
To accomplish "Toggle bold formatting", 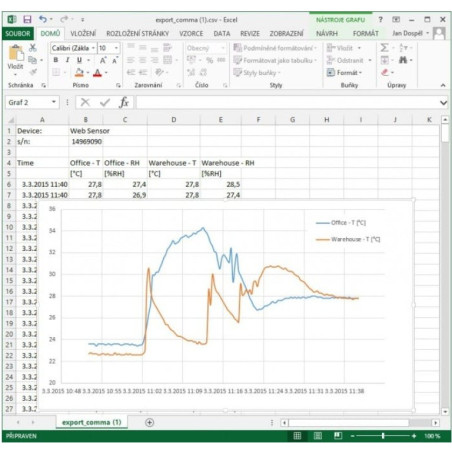I will click(56, 60).
